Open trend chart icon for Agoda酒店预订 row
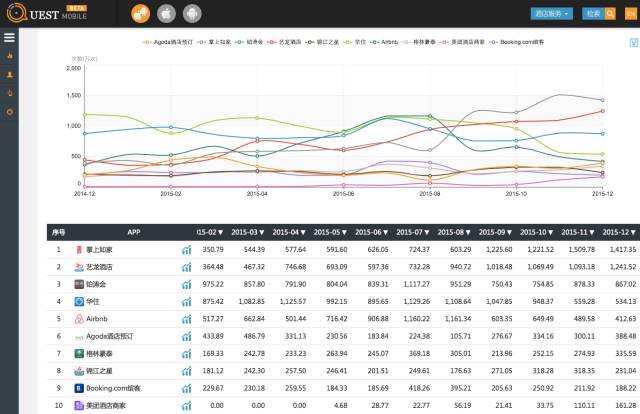This screenshot has height=414, width=640. (x=187, y=336)
